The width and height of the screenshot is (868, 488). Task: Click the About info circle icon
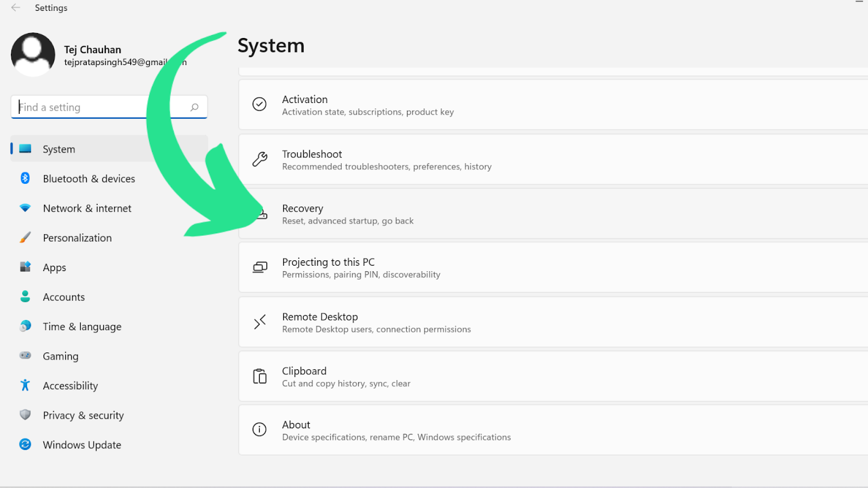(260, 430)
